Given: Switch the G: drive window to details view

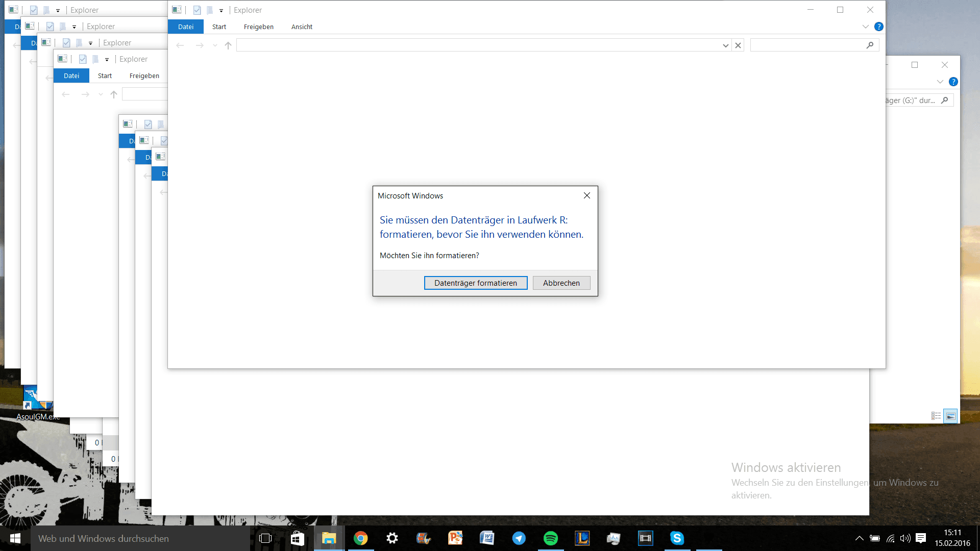Looking at the screenshot, I should point(936,416).
